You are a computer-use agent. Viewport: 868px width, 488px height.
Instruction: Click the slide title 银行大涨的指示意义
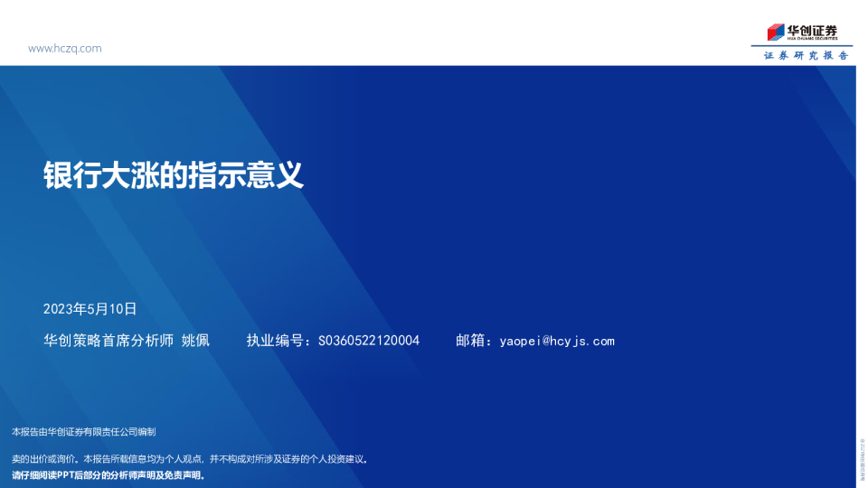pyautogui.click(x=174, y=174)
